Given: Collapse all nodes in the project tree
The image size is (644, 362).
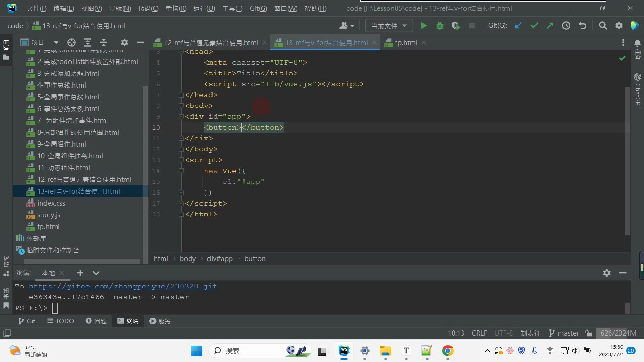Looking at the screenshot, I should pos(104,42).
